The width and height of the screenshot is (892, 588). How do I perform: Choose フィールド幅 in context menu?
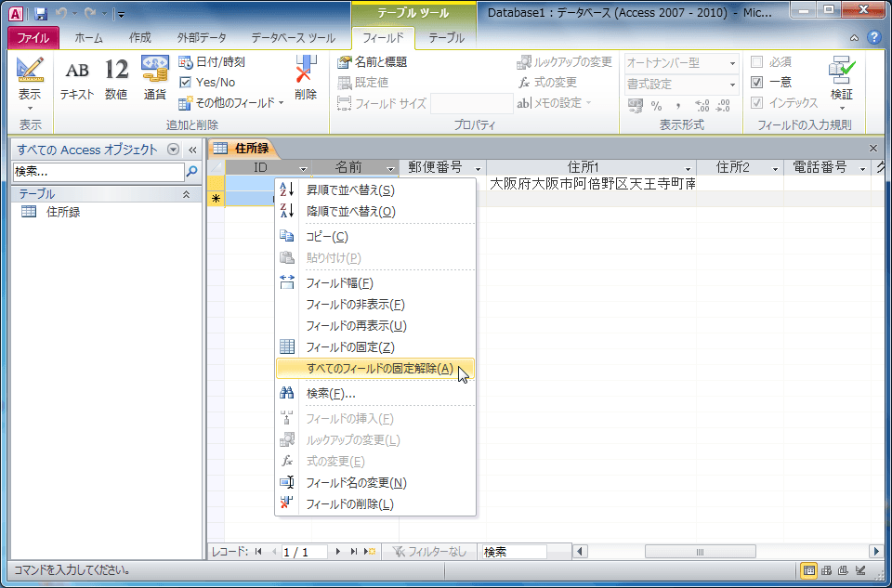(375, 283)
